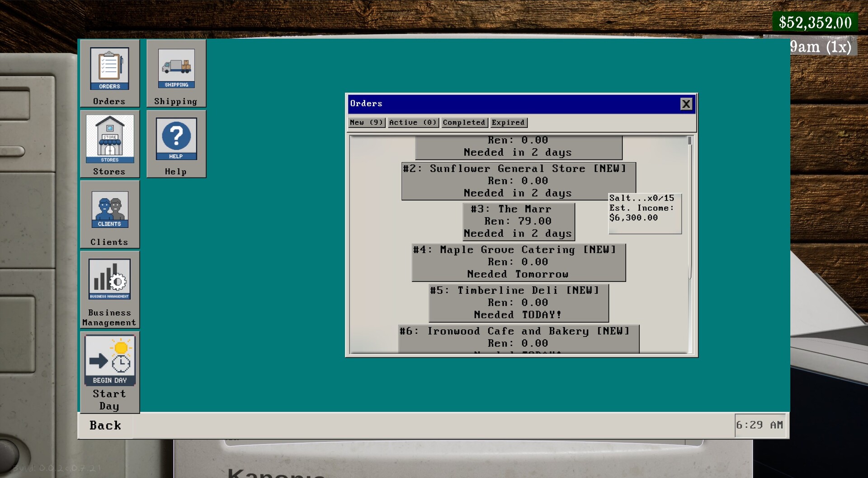Select the Business Management chart icon
The height and width of the screenshot is (478, 868).
[109, 280]
